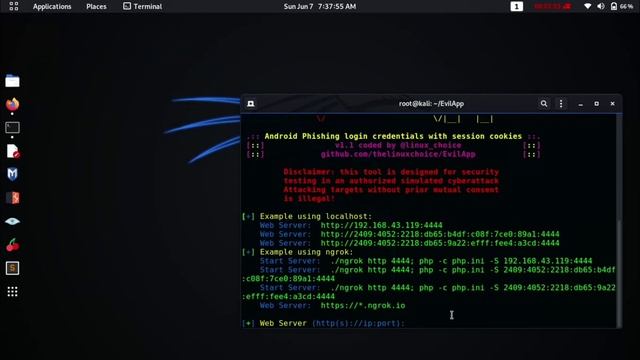640x360 pixels.
Task: Open the battery 66% indicator
Action: tap(622, 6)
